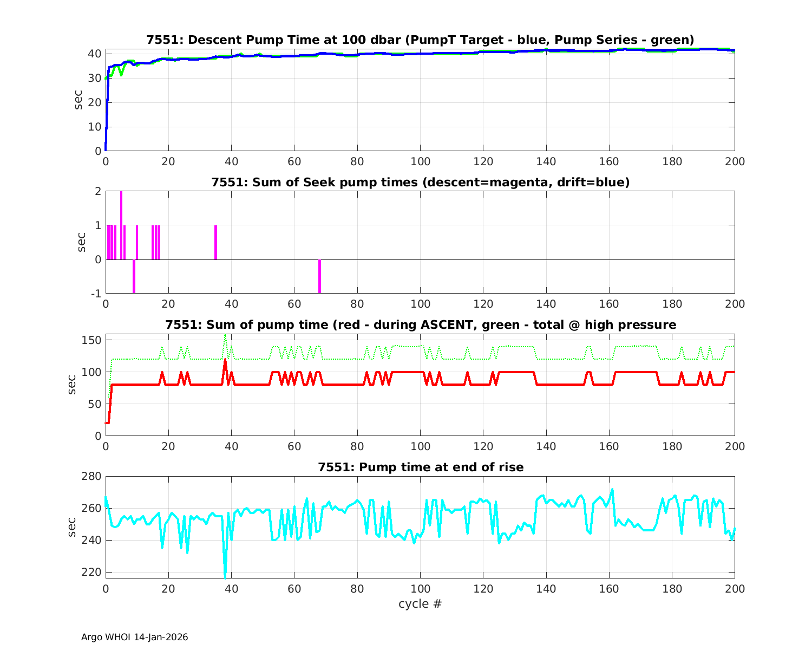
Task: Click the cyan line's lowest dip near cycle 38
Action: [225, 576]
